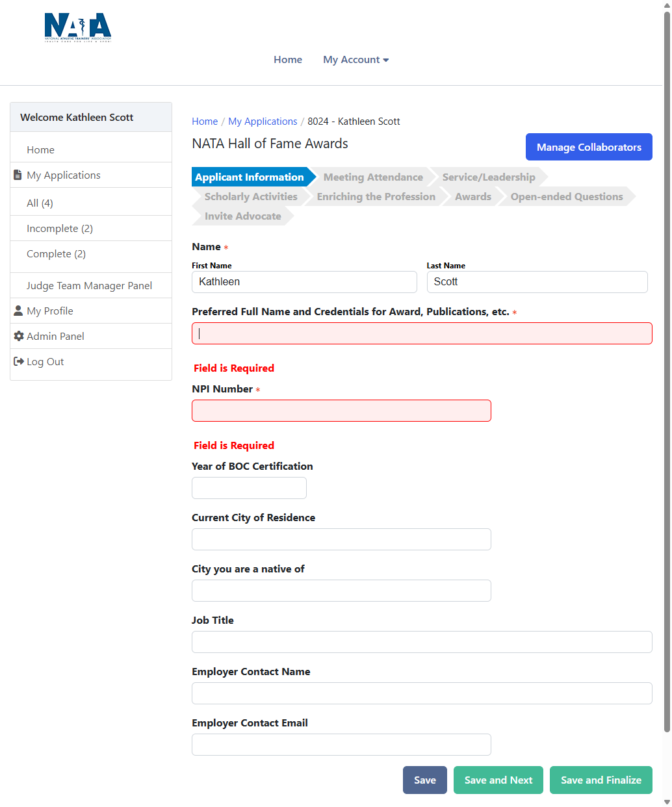Switch to the Meeting Attendance tab
672x807 pixels.
(x=373, y=177)
